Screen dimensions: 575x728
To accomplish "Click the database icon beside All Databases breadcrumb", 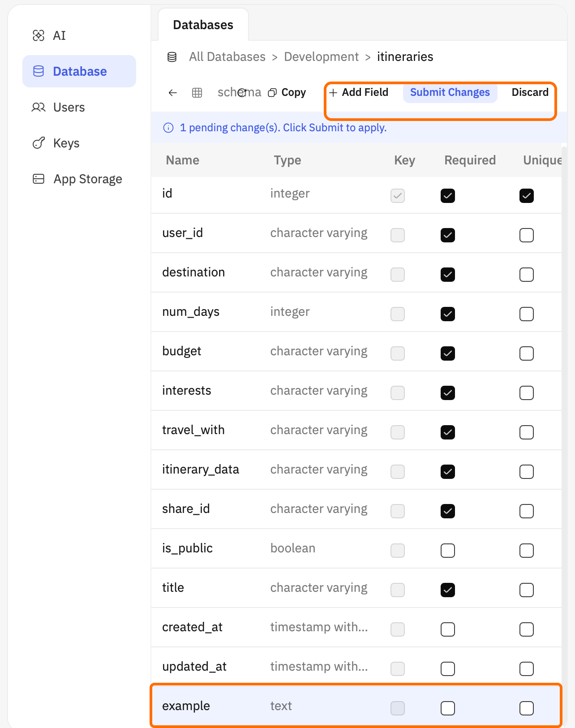I will [172, 57].
